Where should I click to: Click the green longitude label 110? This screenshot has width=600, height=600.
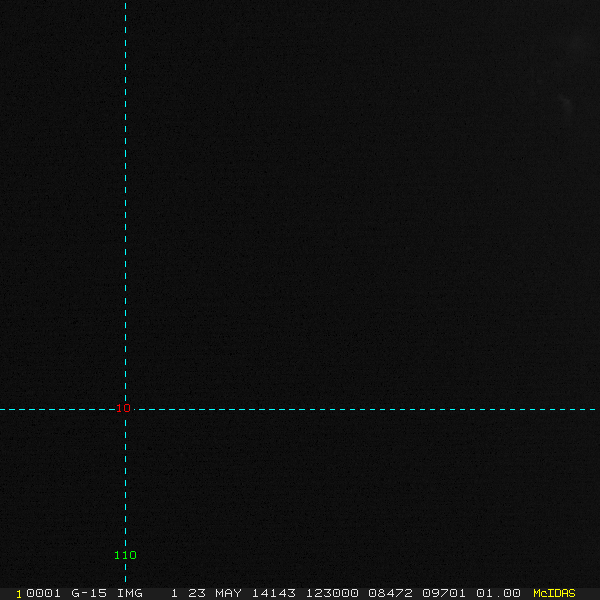click(x=125, y=555)
